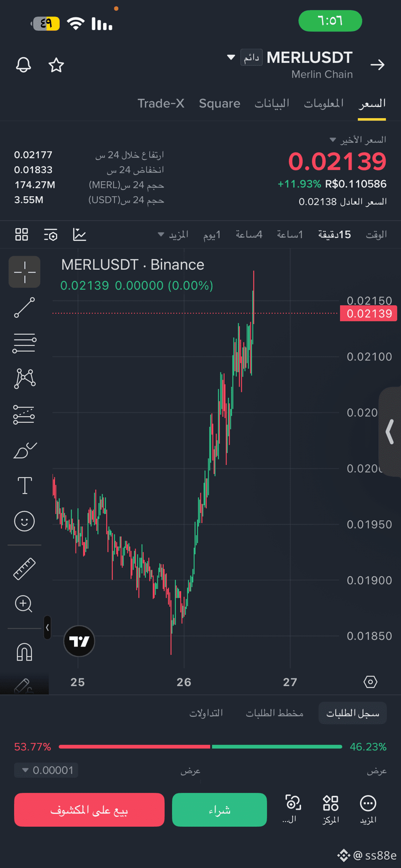Tap the green شراء buy button

coord(219,809)
